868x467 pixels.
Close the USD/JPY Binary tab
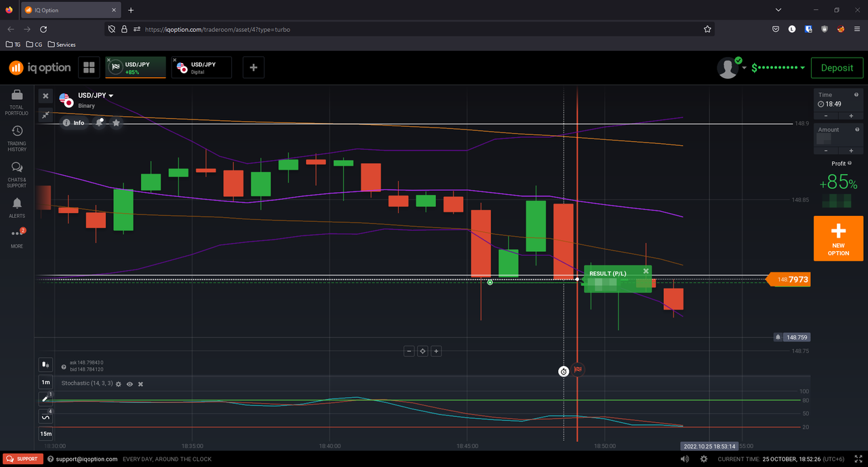point(108,60)
